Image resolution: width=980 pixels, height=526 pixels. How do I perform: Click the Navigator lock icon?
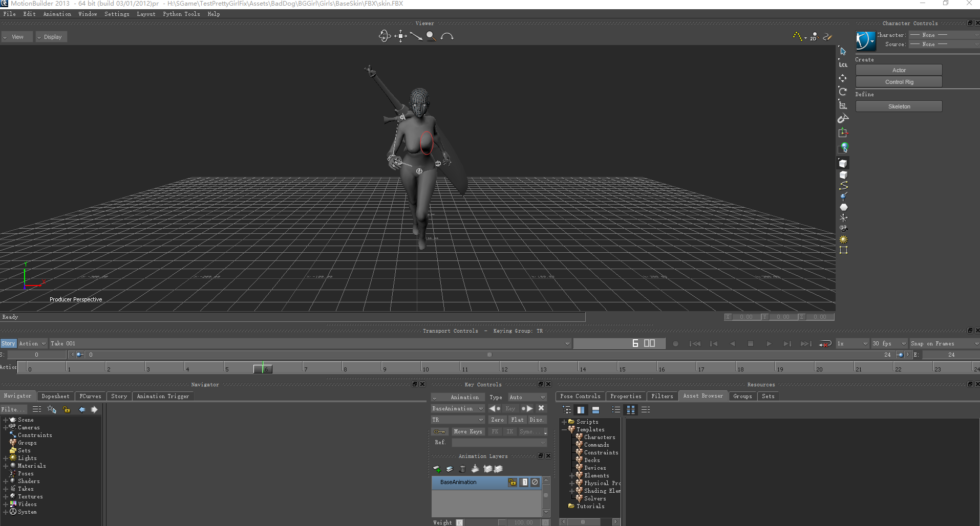click(x=67, y=409)
